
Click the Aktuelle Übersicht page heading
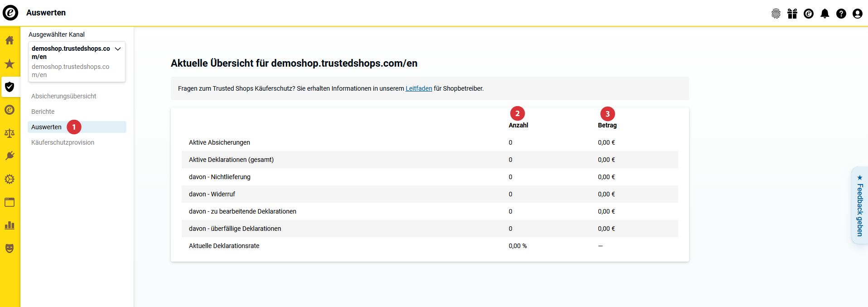click(x=294, y=63)
